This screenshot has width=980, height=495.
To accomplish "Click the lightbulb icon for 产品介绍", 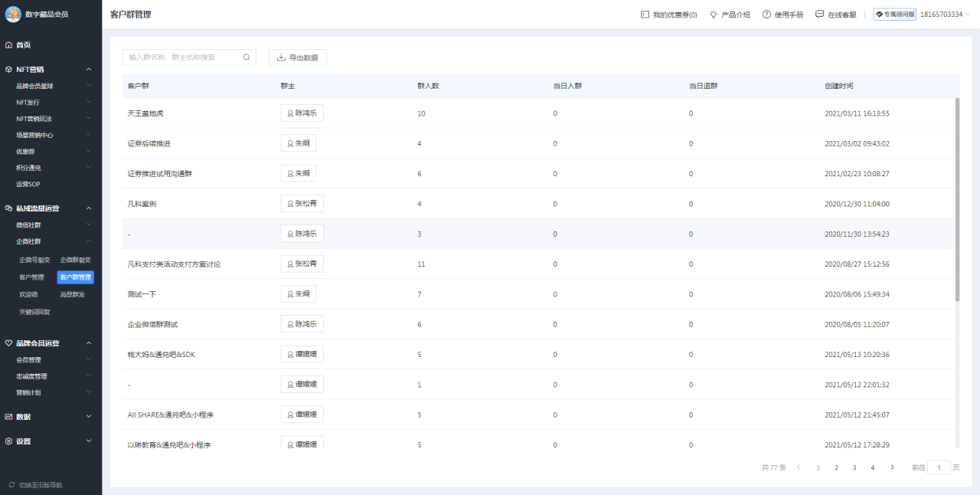I will [714, 15].
